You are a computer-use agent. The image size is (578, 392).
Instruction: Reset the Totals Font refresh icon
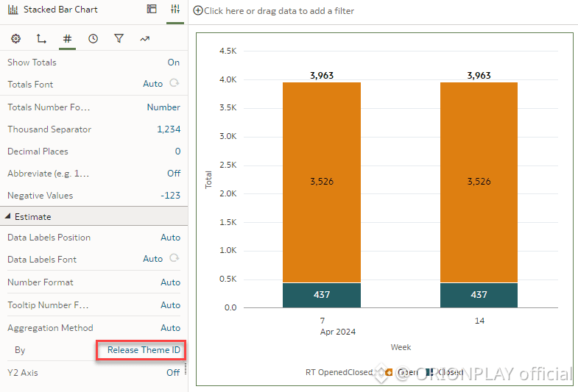175,84
